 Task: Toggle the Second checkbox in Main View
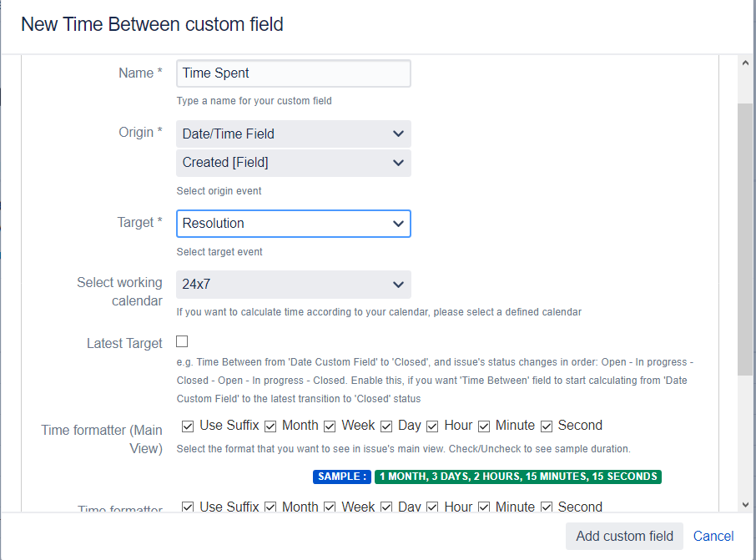[x=547, y=426]
